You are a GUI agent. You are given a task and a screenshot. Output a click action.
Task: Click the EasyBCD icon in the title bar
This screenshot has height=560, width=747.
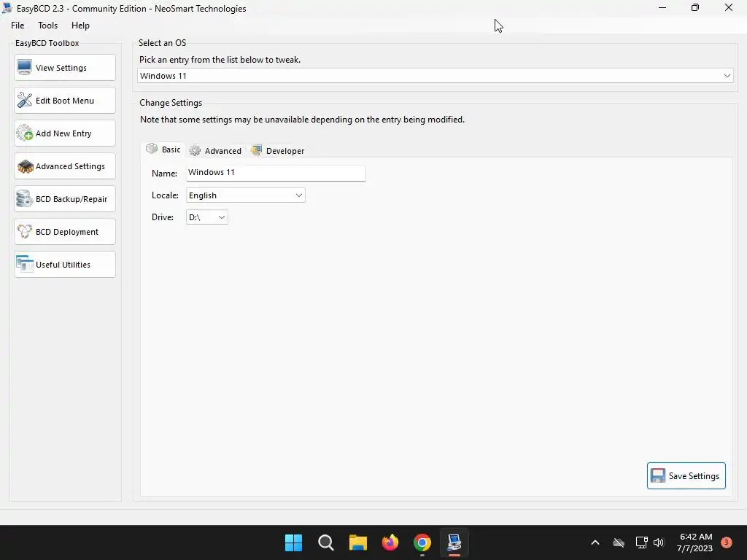click(7, 8)
